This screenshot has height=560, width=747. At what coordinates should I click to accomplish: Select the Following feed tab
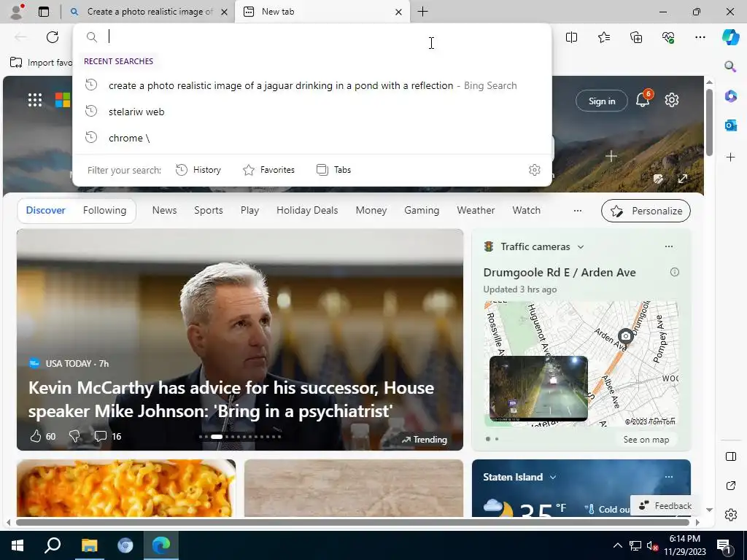click(x=104, y=210)
